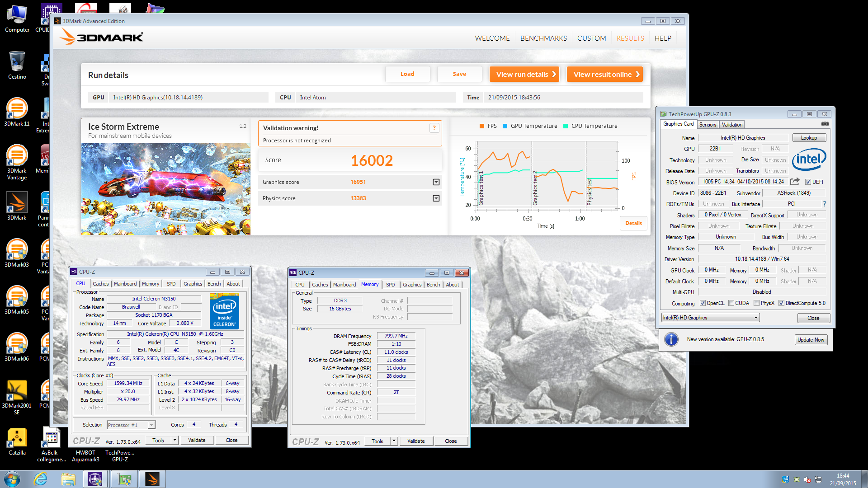Screen dimensions: 868x488
Task: Toggle the OpenCL checkbox in GPU-Z
Action: [x=703, y=303]
